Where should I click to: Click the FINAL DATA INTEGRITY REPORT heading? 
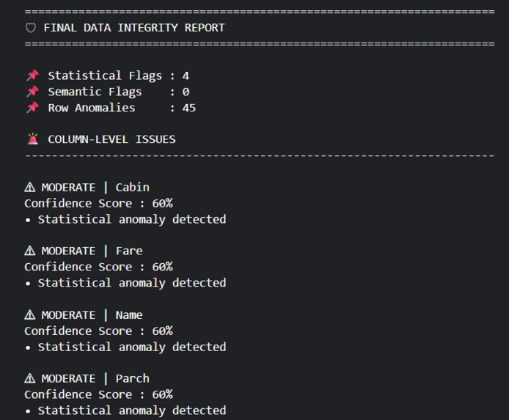click(134, 28)
